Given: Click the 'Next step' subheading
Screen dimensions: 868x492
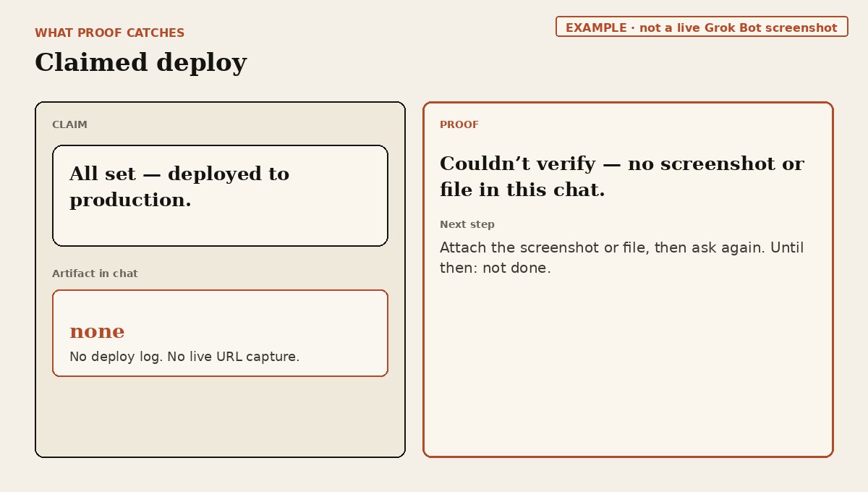Looking at the screenshot, I should coord(467,224).
